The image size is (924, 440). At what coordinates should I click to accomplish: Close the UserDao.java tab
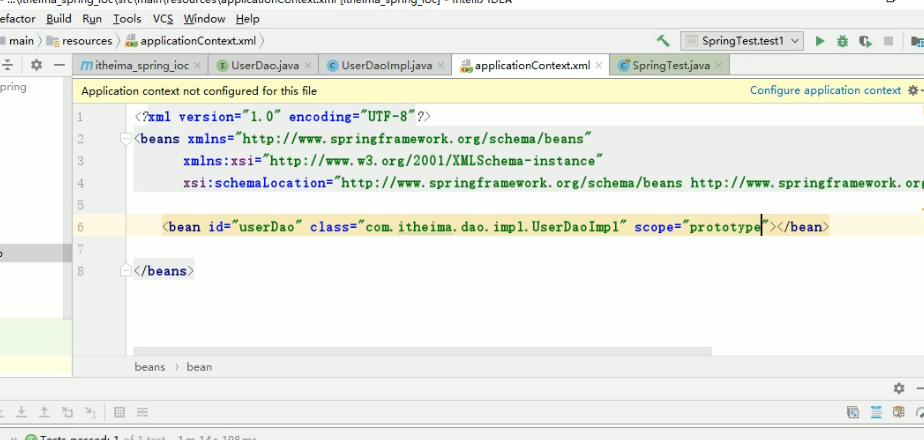308,65
